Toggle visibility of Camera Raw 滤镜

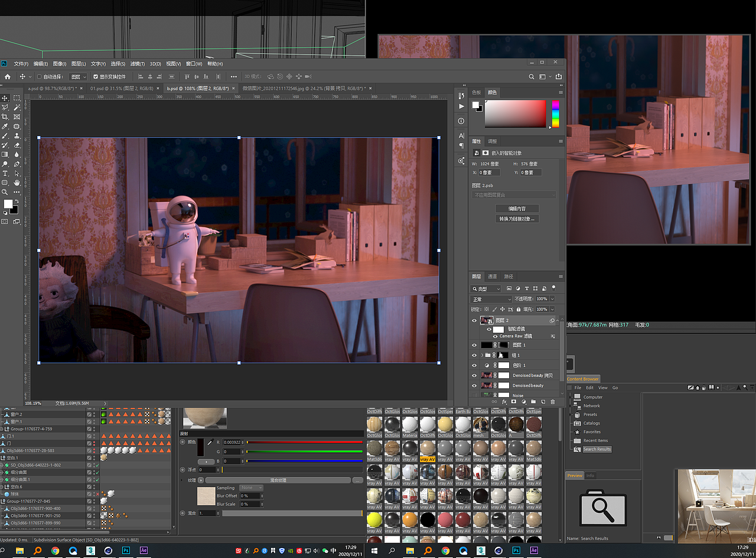point(495,336)
